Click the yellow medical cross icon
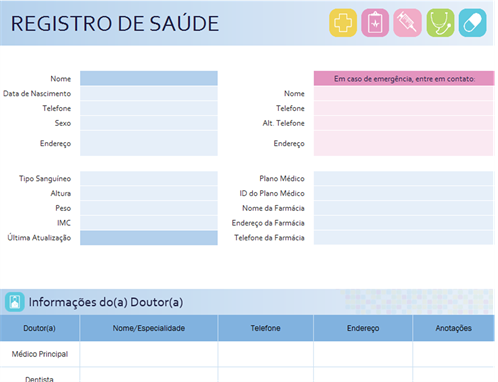Screen dimensions: 498x382 point(343,23)
